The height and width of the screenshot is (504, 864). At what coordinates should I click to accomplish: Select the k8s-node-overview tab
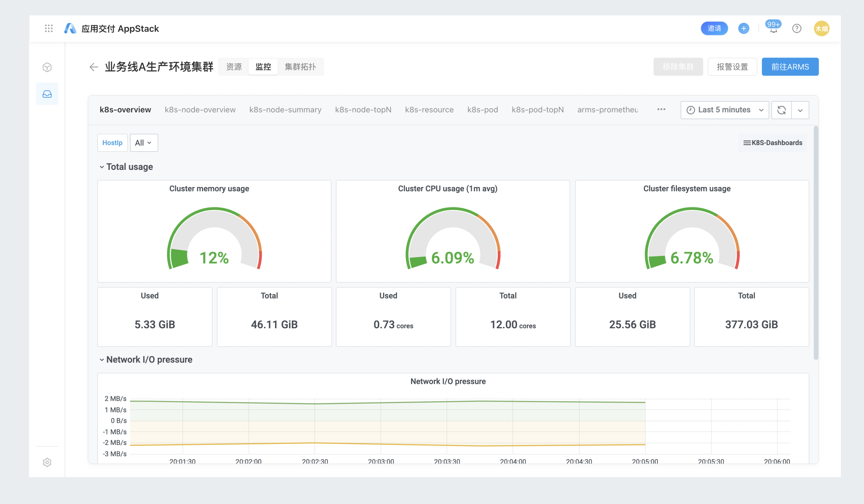point(200,110)
